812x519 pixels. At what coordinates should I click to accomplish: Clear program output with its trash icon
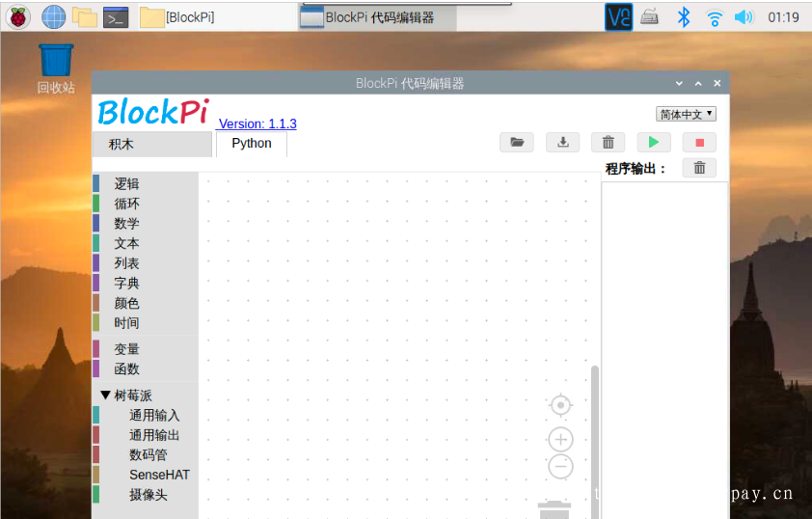(699, 168)
